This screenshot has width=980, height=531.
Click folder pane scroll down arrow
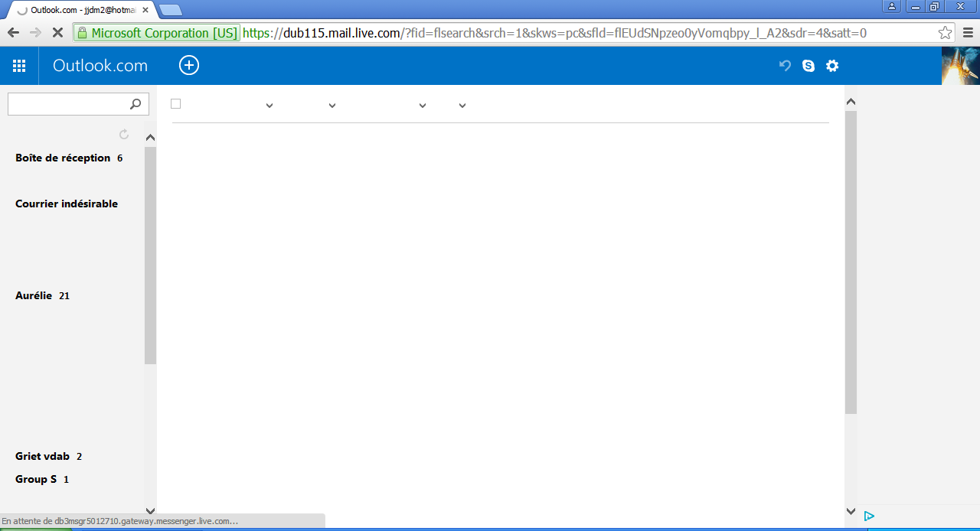(150, 510)
